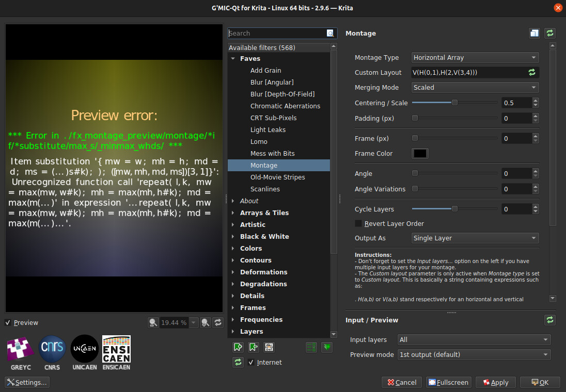Select the Chromatic Aberrations filter
The height and width of the screenshot is (392, 566).
click(285, 106)
